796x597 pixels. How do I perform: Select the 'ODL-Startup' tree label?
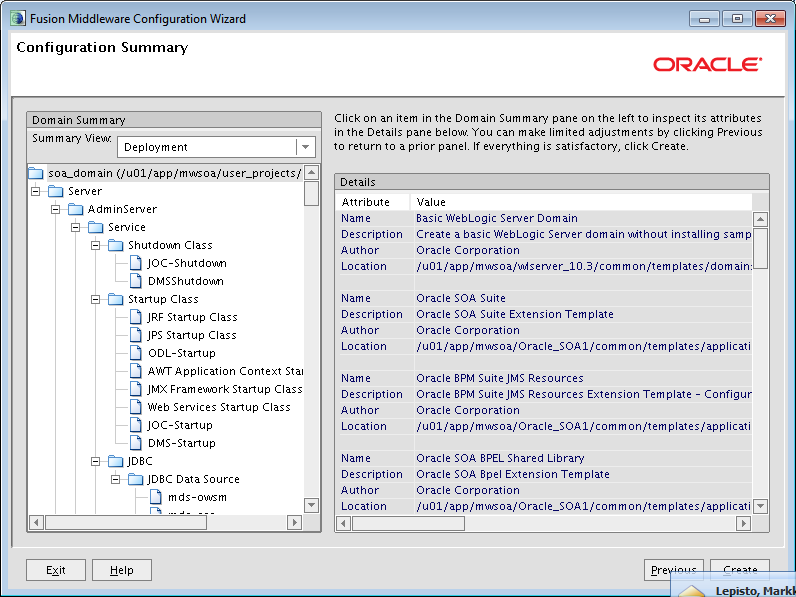pyautogui.click(x=182, y=353)
